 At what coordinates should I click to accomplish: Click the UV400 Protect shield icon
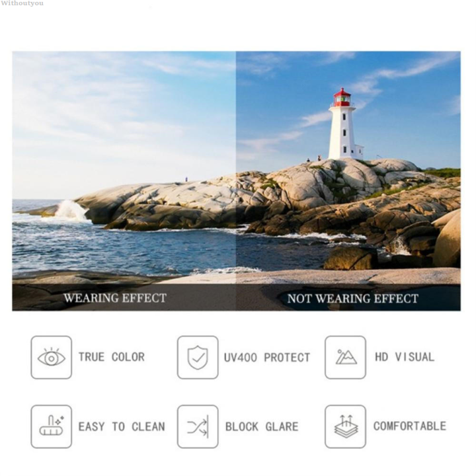point(198,357)
